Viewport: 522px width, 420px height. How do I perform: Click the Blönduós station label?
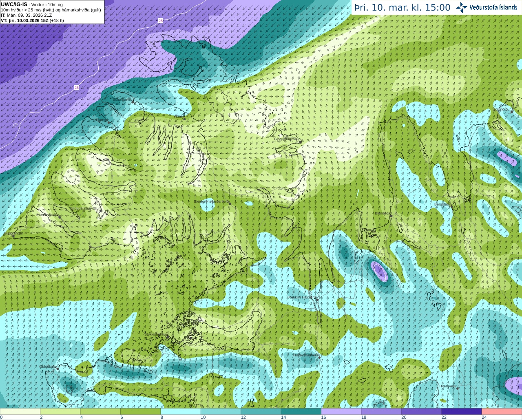(x=383, y=213)
